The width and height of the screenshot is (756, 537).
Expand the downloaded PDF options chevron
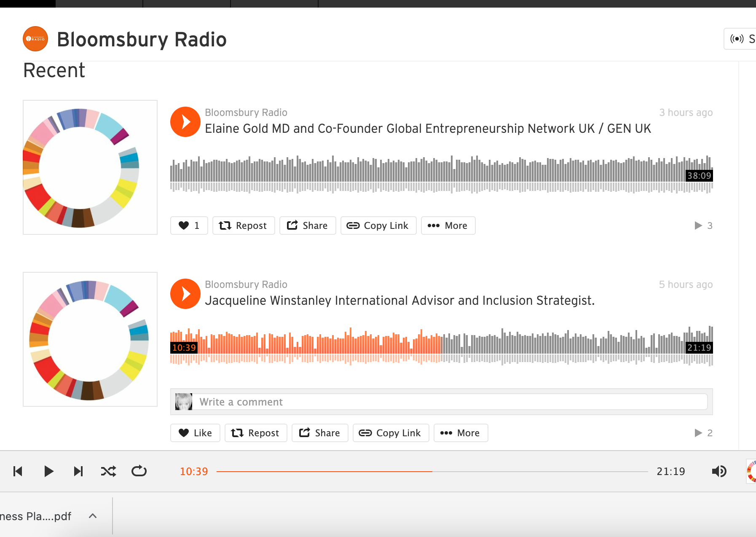point(93,516)
